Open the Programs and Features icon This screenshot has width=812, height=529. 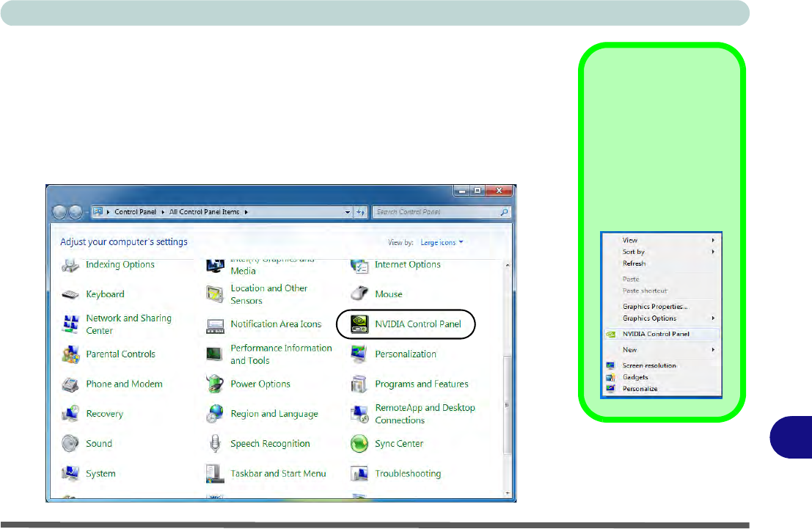coord(359,384)
